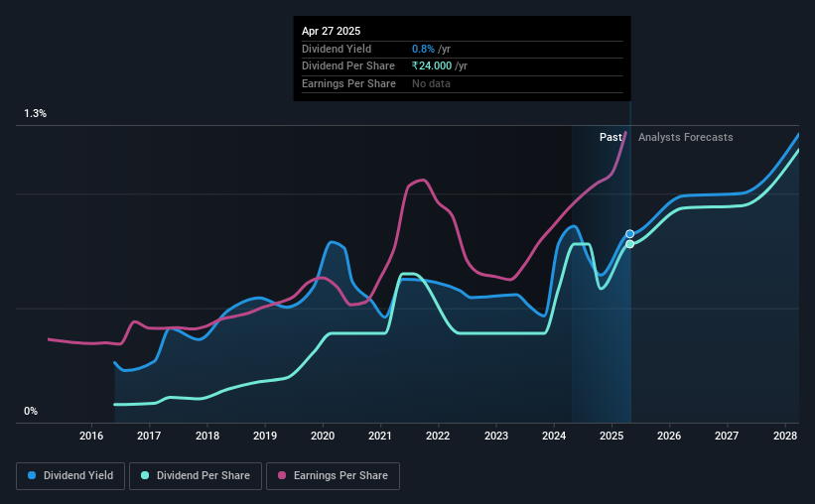Click the 0.8% dividend yield value in tooltip
Screen dimensions: 815x504
click(x=423, y=49)
